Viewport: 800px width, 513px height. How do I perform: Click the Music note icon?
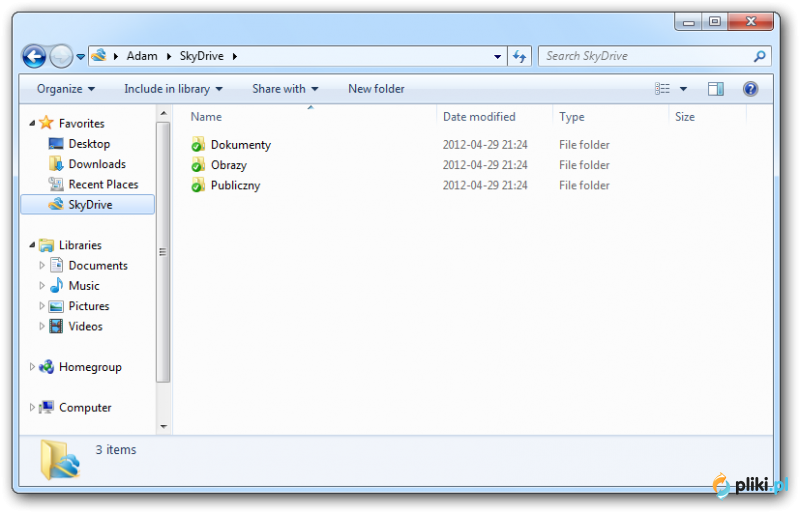[x=56, y=285]
